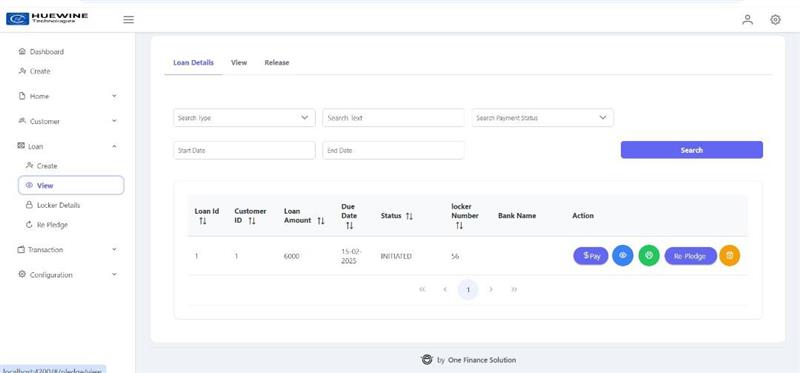
Task: Sort by Loan Id column arrows
Action: tap(203, 221)
